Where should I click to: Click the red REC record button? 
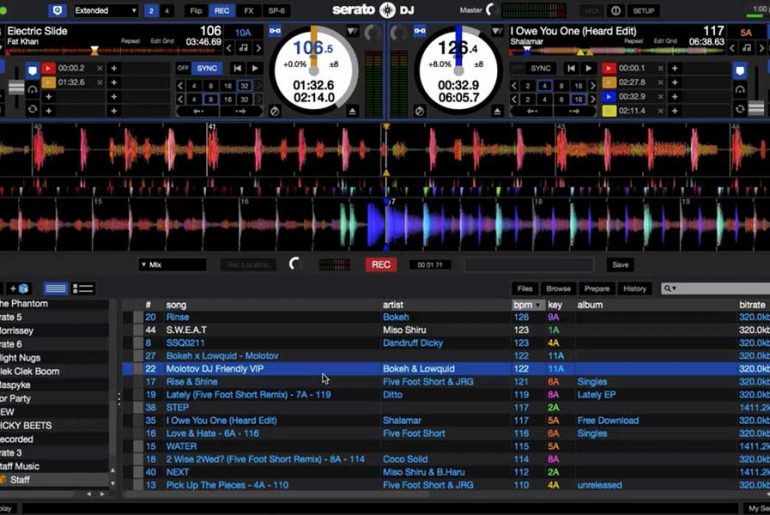tap(380, 265)
